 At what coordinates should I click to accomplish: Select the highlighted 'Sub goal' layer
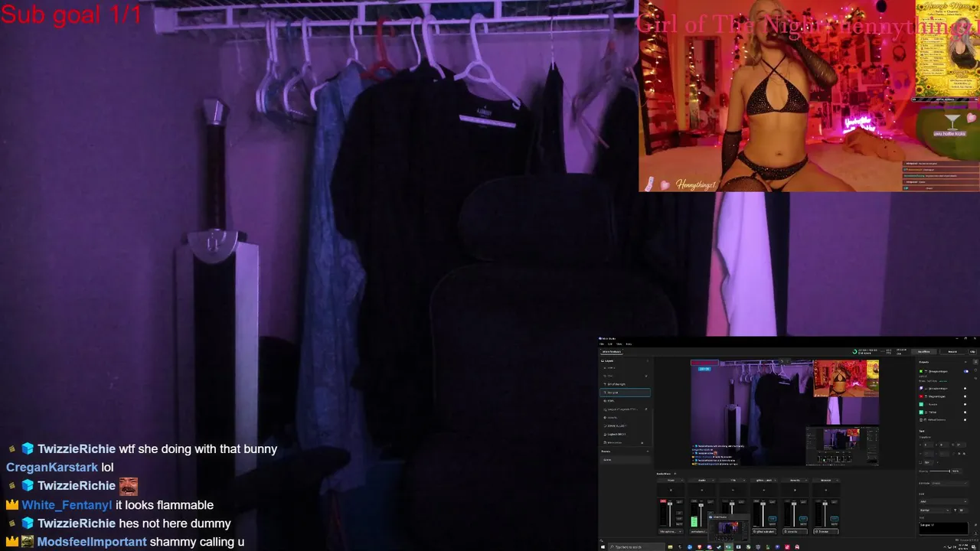pos(626,393)
